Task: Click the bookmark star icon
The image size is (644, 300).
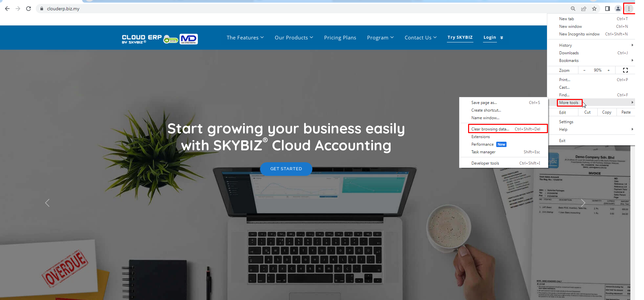Action: click(594, 9)
